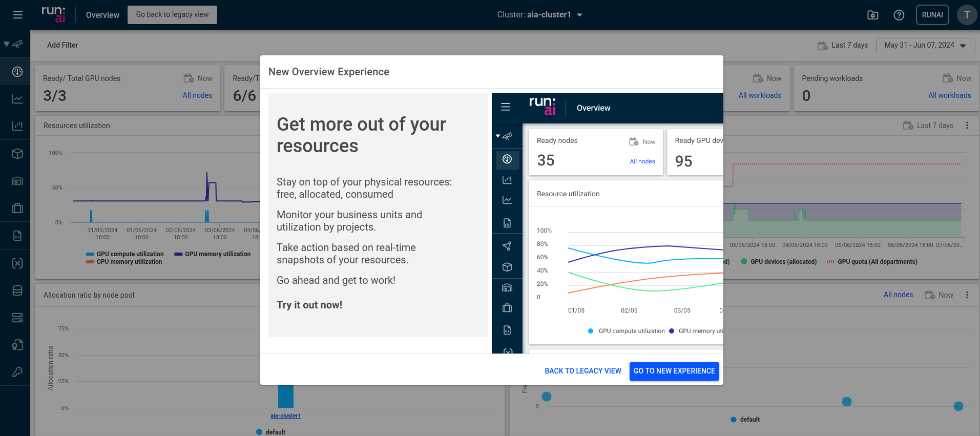
Task: Open All workloads link left of Pending workloads
Action: tap(760, 95)
